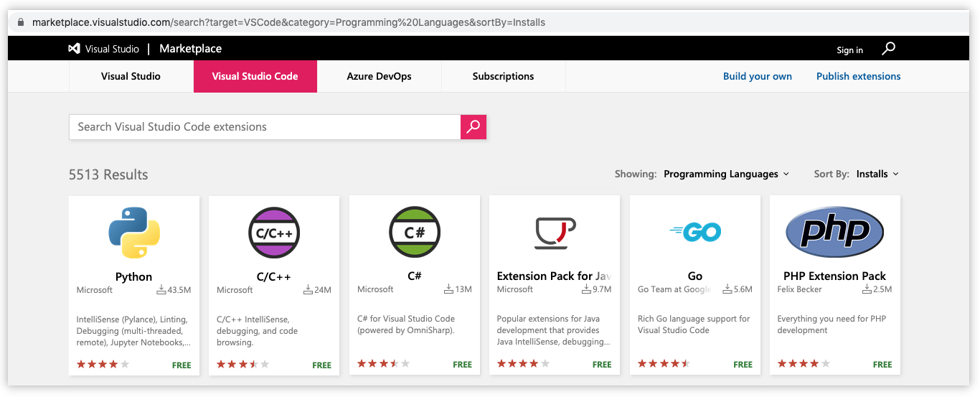Click the Python IntelliSense description text
Viewport: 980px width, 397px height.
(x=133, y=331)
